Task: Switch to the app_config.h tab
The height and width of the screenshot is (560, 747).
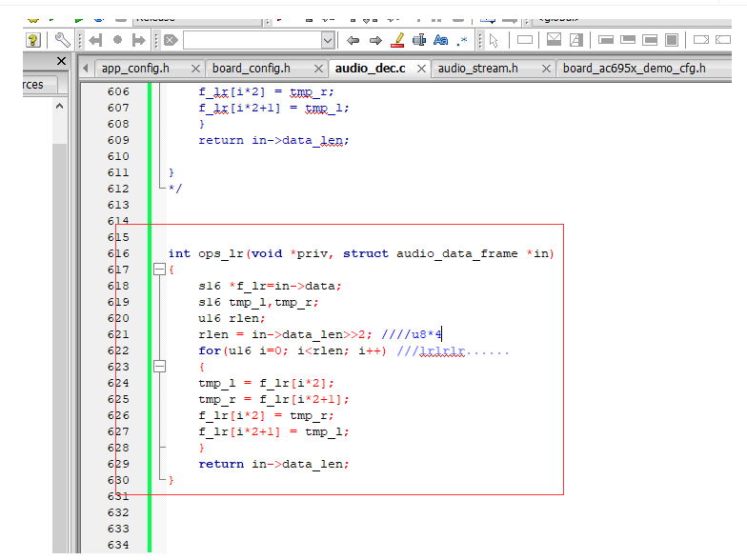Action: (135, 69)
